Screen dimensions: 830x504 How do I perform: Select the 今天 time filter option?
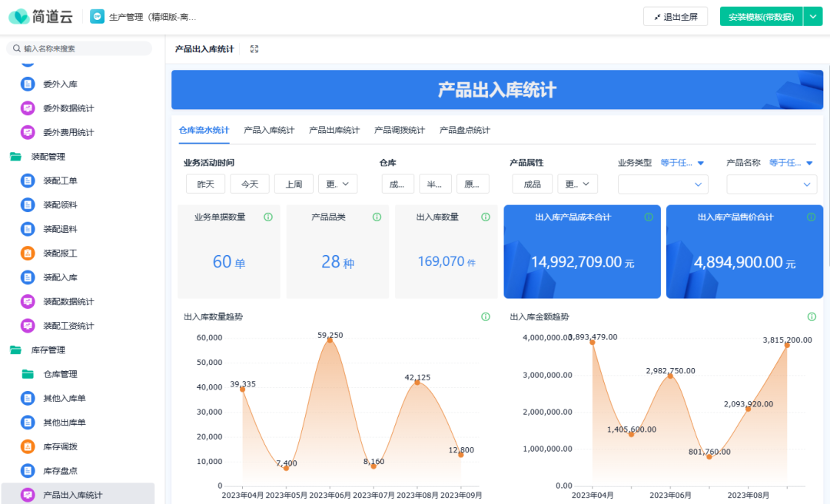point(250,184)
